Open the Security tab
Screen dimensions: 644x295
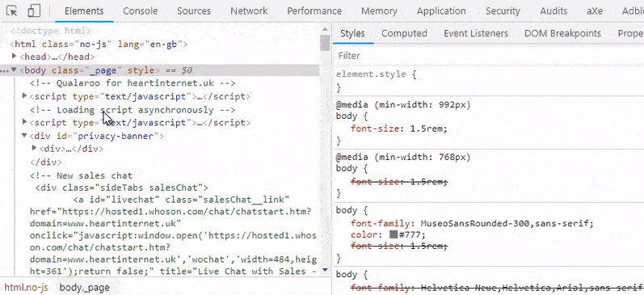503,11
